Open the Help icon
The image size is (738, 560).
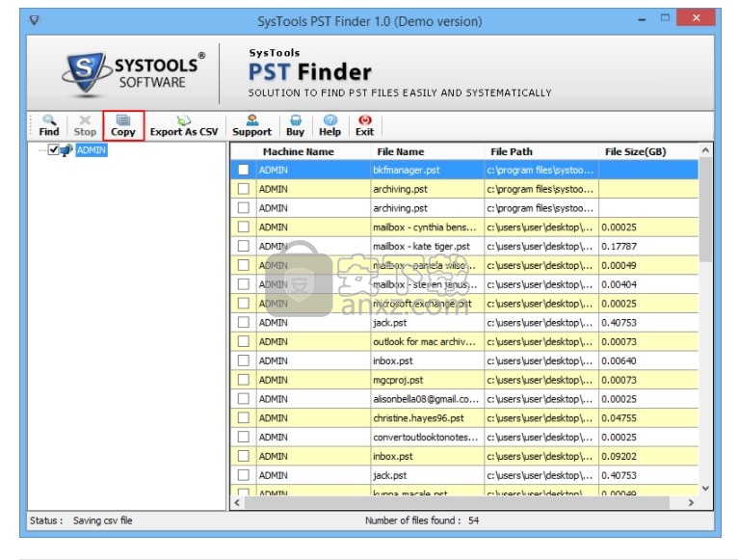click(329, 120)
